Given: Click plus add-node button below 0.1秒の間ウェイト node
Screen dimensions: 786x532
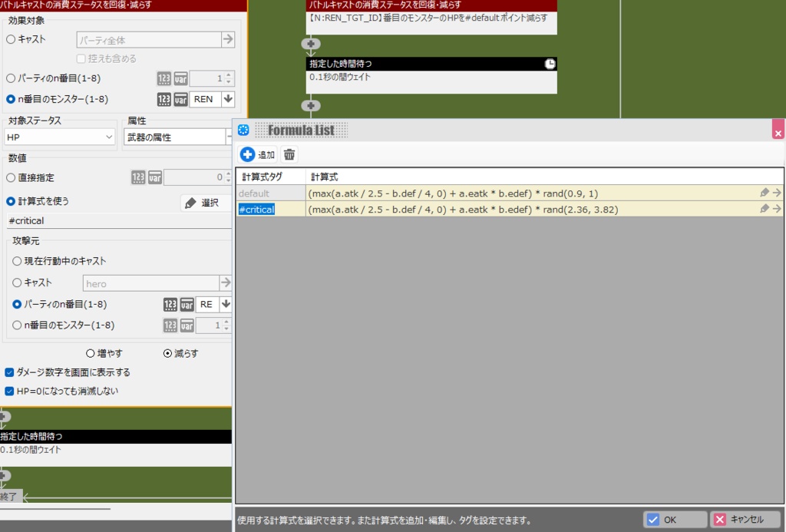Looking at the screenshot, I should point(311,105).
